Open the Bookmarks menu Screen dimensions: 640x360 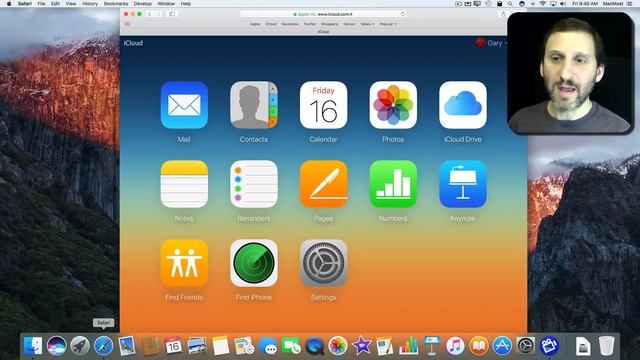point(116,4)
